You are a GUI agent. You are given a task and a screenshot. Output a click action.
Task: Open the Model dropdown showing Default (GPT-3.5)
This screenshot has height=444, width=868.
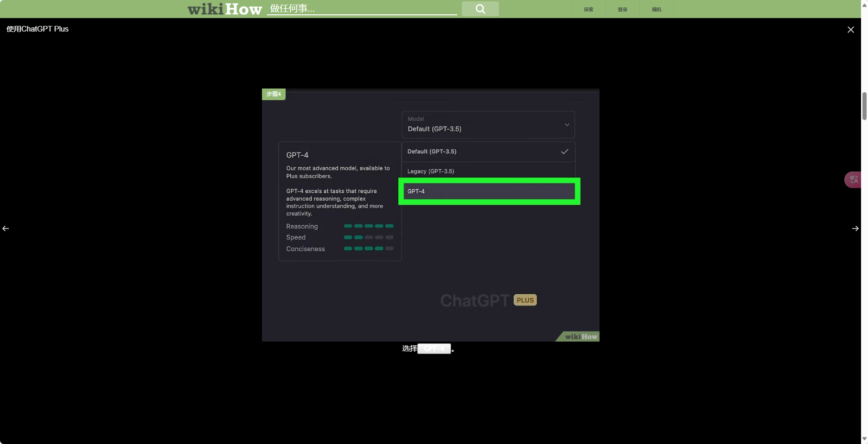(x=487, y=125)
